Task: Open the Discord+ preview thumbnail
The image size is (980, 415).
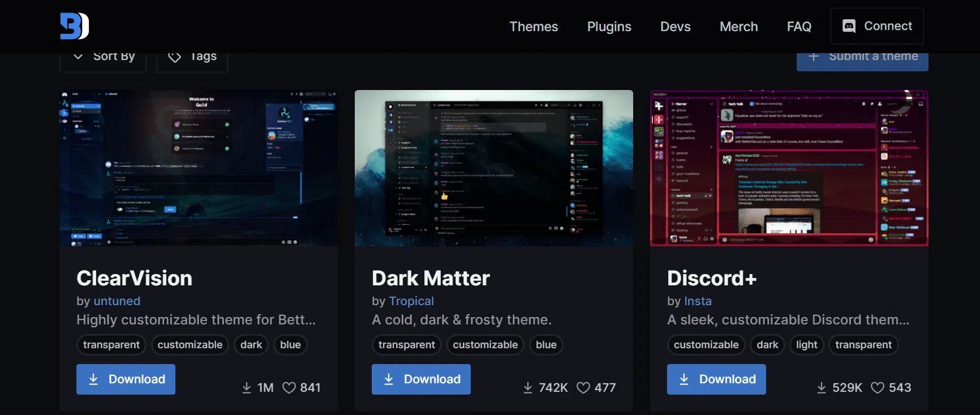Action: [789, 168]
